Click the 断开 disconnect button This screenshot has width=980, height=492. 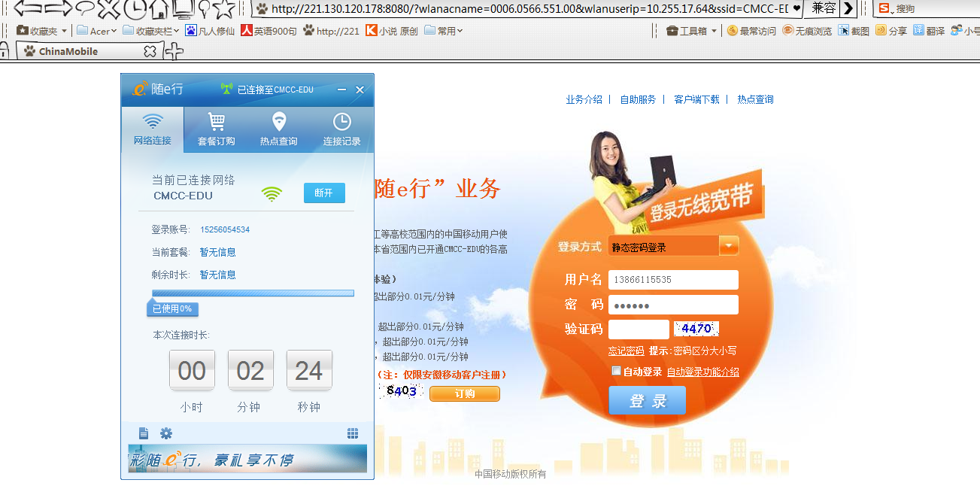pyautogui.click(x=324, y=193)
